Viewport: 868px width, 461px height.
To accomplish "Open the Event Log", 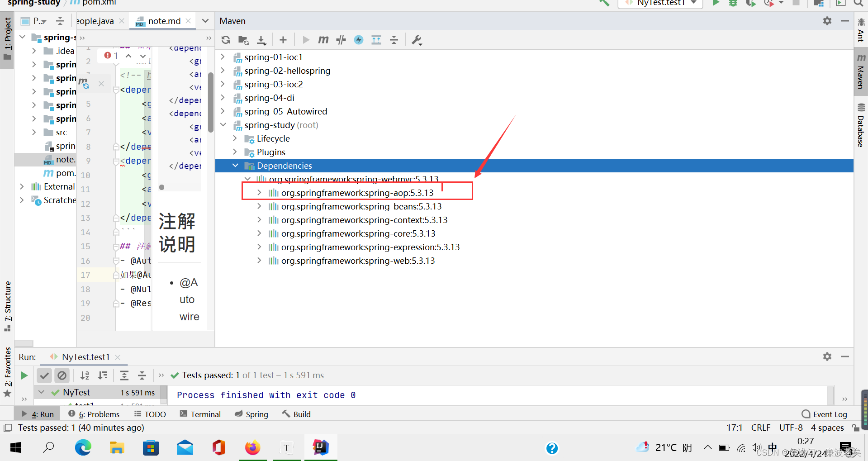I will 824,414.
